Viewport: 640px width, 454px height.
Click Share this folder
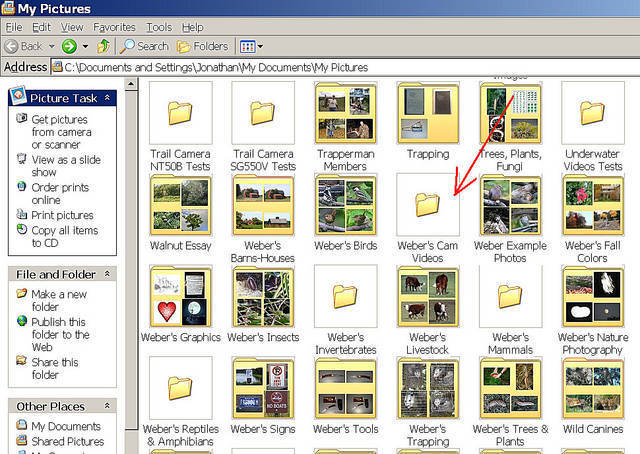[x=55, y=368]
